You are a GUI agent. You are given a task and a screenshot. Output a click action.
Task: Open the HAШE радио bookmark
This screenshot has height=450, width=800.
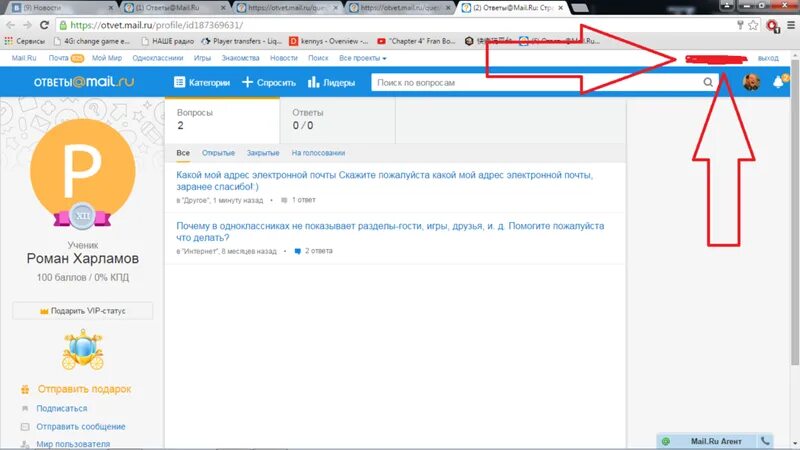(x=167, y=41)
